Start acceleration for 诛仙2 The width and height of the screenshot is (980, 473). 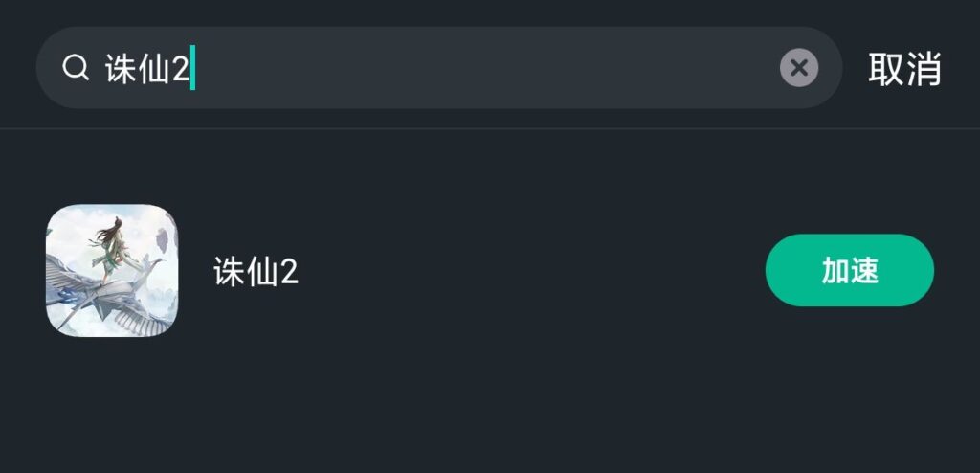click(x=849, y=270)
